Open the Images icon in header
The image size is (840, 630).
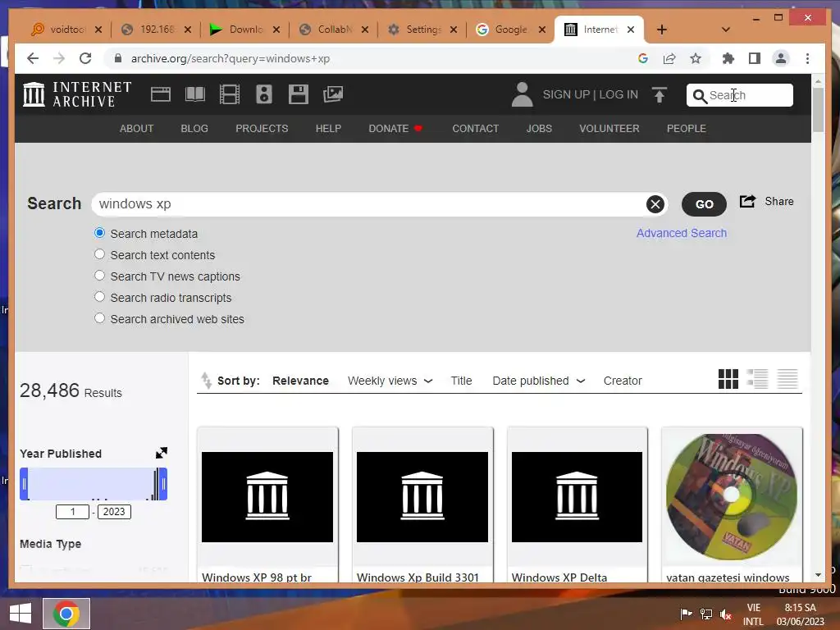tap(333, 94)
